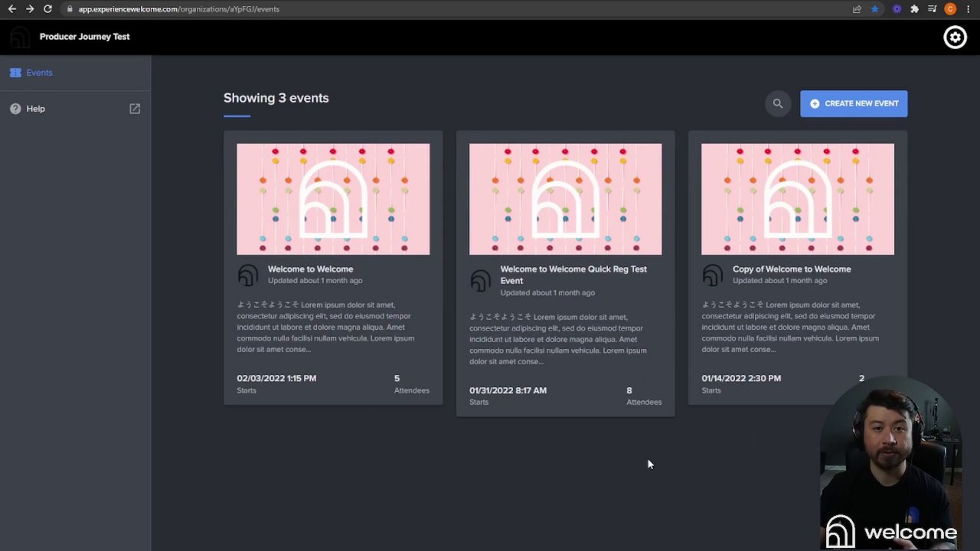
Task: Click the Events ticket icon in sidebar
Action: 15,73
